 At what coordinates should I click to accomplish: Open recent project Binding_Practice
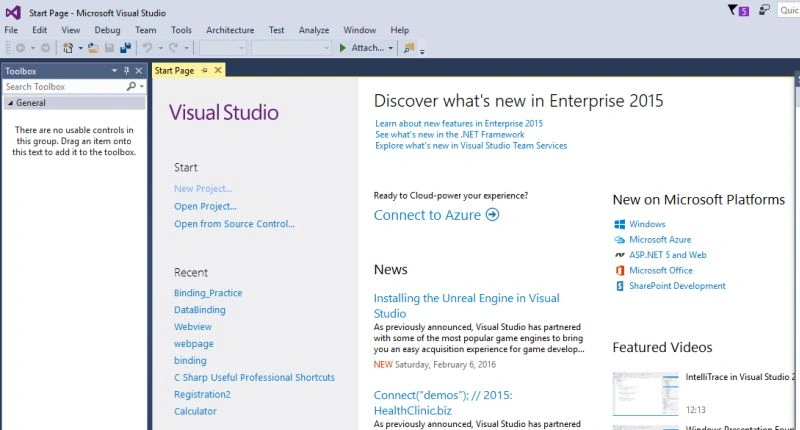pos(208,293)
